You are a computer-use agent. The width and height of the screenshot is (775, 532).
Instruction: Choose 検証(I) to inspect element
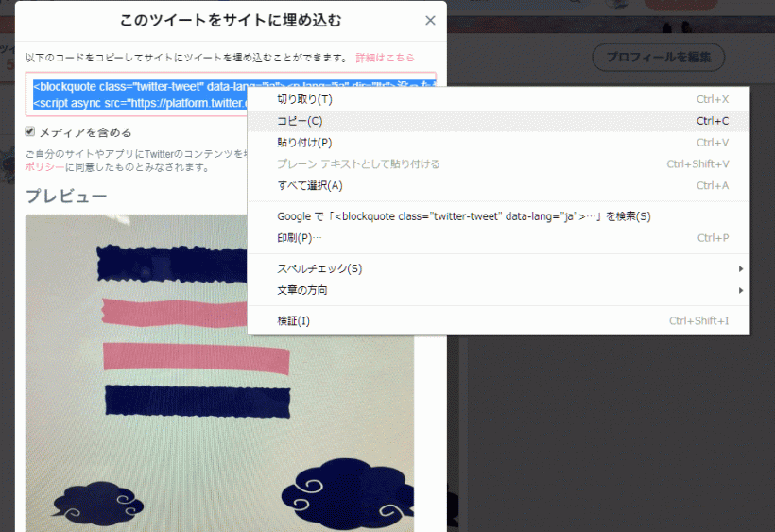293,321
